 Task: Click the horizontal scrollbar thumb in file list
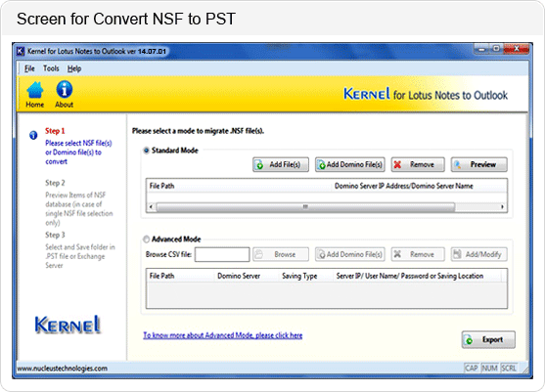(x=305, y=207)
